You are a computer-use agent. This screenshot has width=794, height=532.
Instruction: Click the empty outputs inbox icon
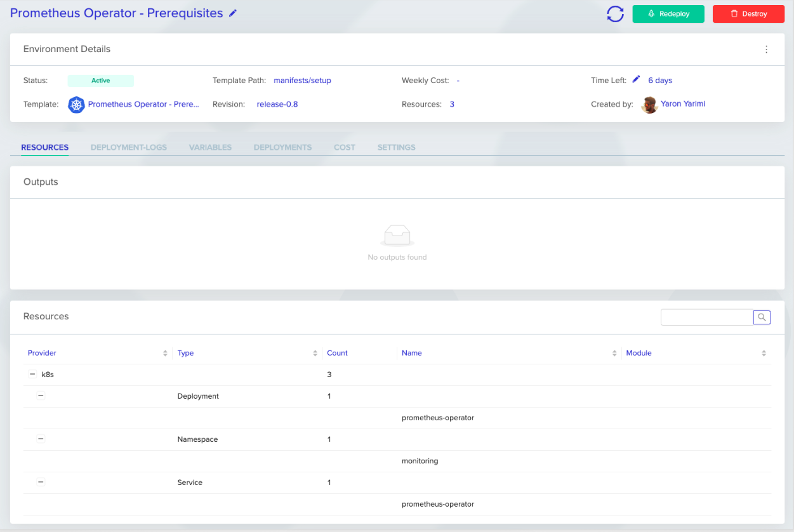tap(397, 236)
